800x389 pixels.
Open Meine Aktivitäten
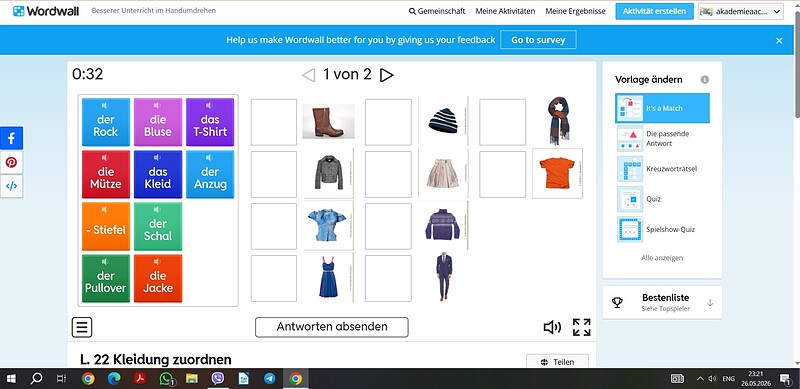click(x=505, y=11)
